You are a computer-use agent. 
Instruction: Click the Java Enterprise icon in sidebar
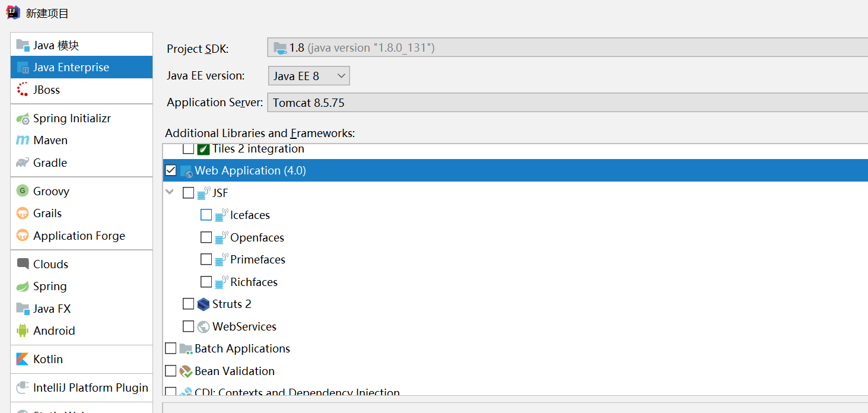pyautogui.click(x=23, y=67)
